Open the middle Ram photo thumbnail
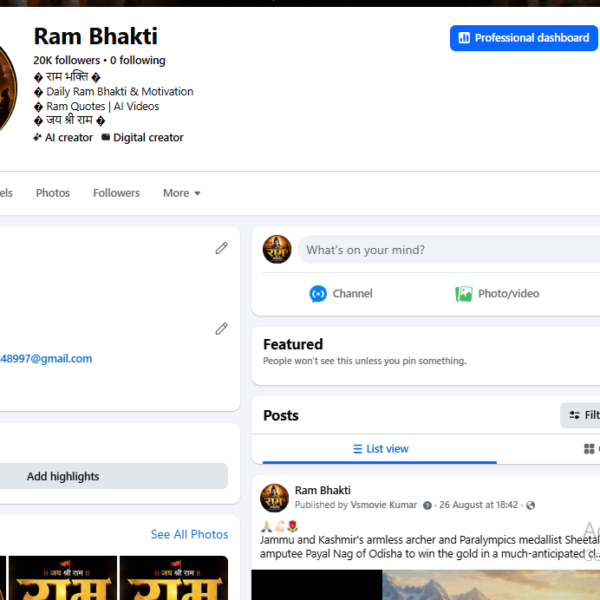This screenshot has width=600, height=600. pos(63,578)
